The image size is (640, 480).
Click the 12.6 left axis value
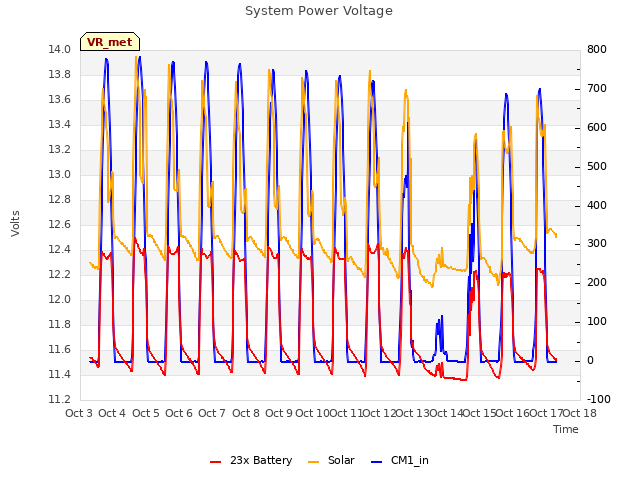coord(60,224)
